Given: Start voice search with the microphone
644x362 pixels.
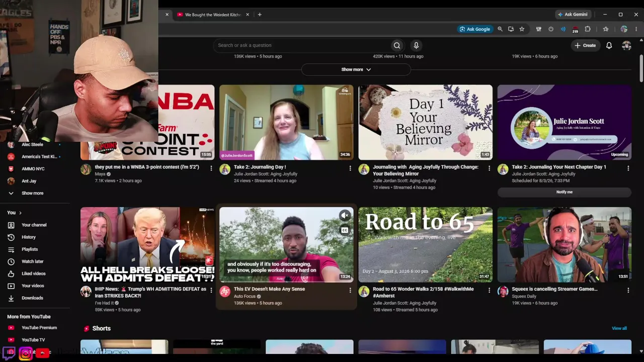Looking at the screenshot, I should (416, 45).
